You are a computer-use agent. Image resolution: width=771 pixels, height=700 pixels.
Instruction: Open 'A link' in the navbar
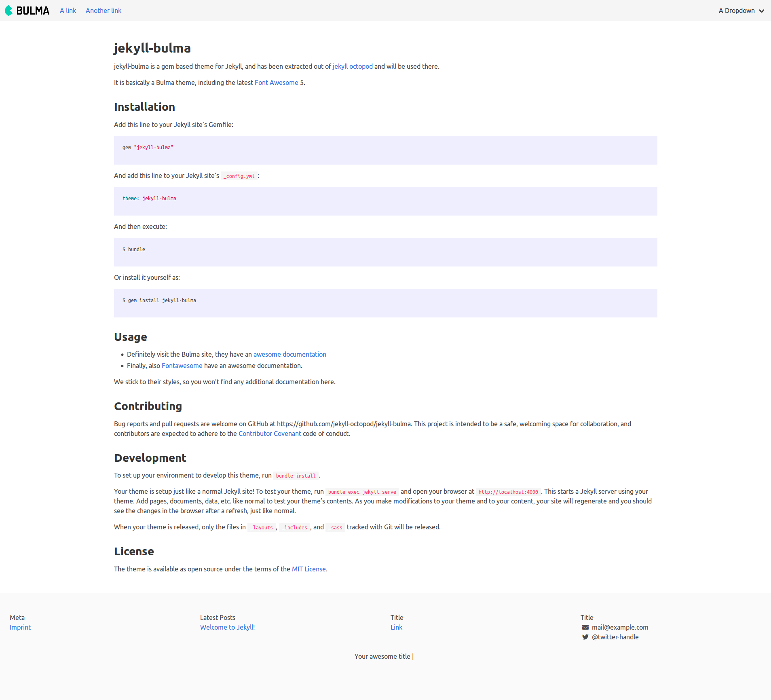(68, 11)
